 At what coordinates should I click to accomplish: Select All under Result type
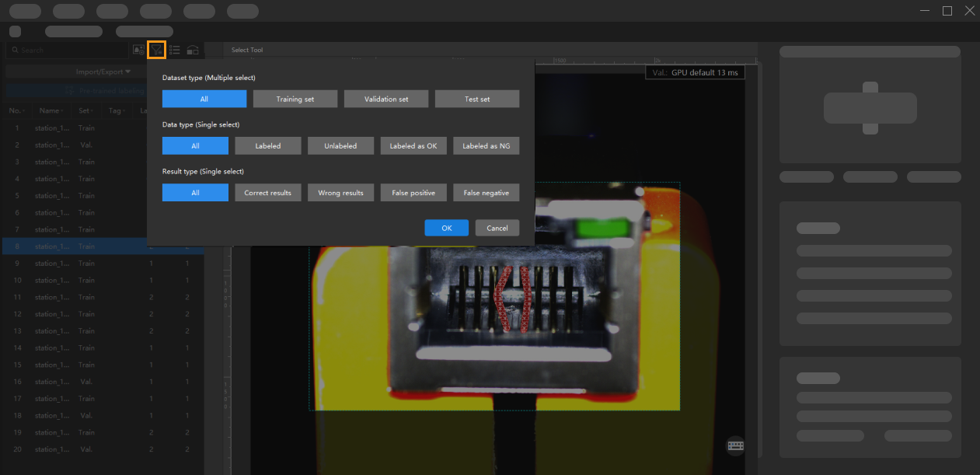[195, 192]
